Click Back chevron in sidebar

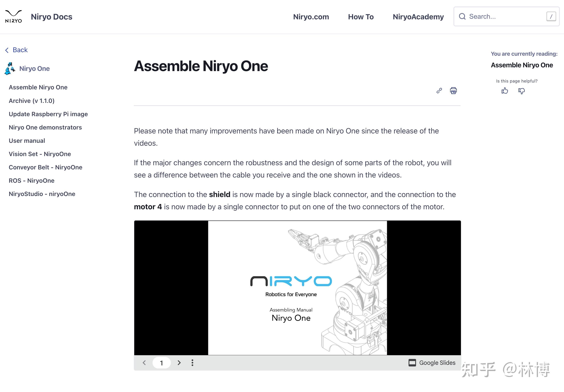7,50
